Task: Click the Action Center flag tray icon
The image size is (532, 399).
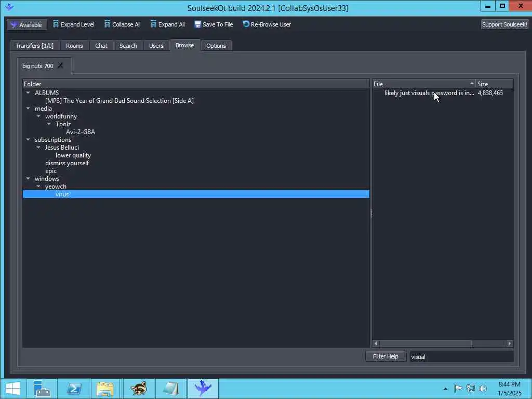Action: click(x=458, y=388)
